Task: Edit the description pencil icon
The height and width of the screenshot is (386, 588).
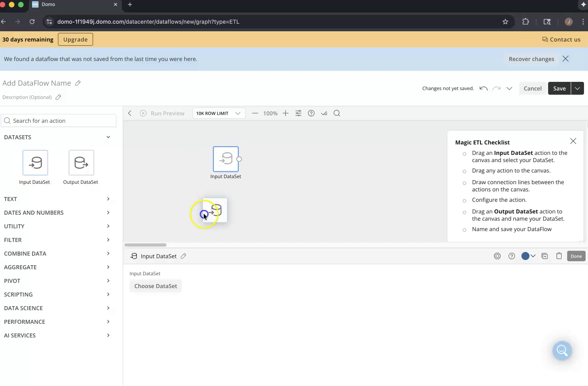Action: tap(58, 97)
